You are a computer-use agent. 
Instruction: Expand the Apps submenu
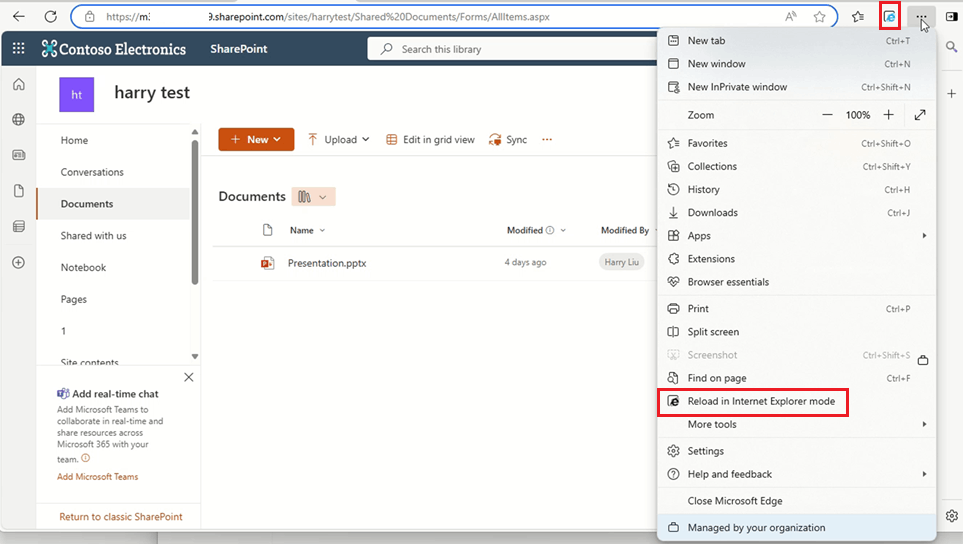click(x=797, y=236)
